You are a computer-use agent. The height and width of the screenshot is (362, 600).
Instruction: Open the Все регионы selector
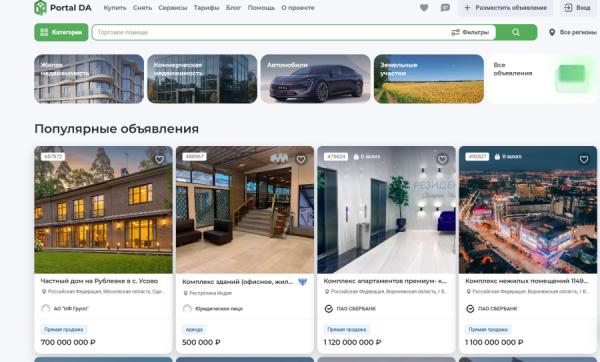[x=573, y=32]
